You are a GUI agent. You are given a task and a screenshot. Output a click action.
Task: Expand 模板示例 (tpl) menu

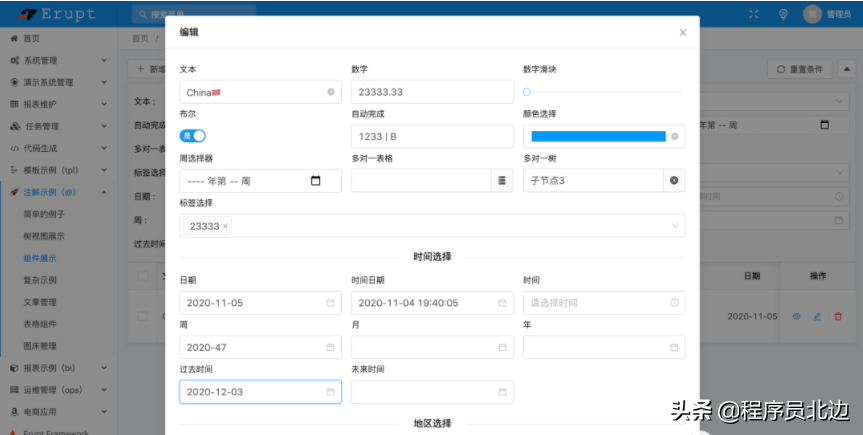[58, 170]
